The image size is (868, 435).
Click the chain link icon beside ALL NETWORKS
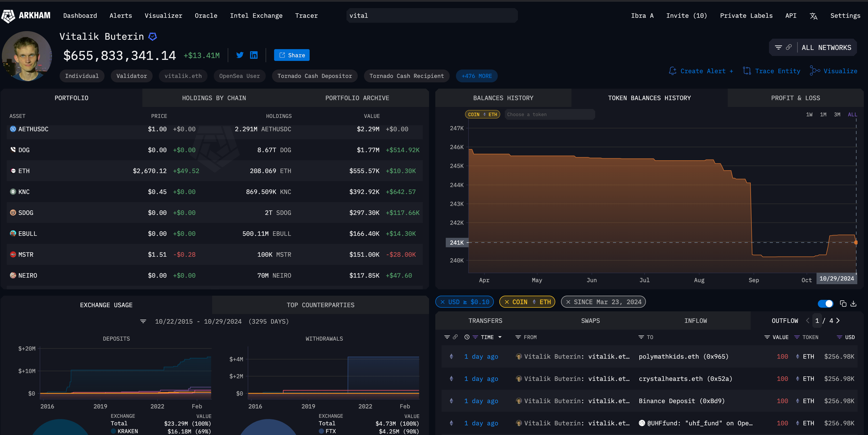[789, 47]
